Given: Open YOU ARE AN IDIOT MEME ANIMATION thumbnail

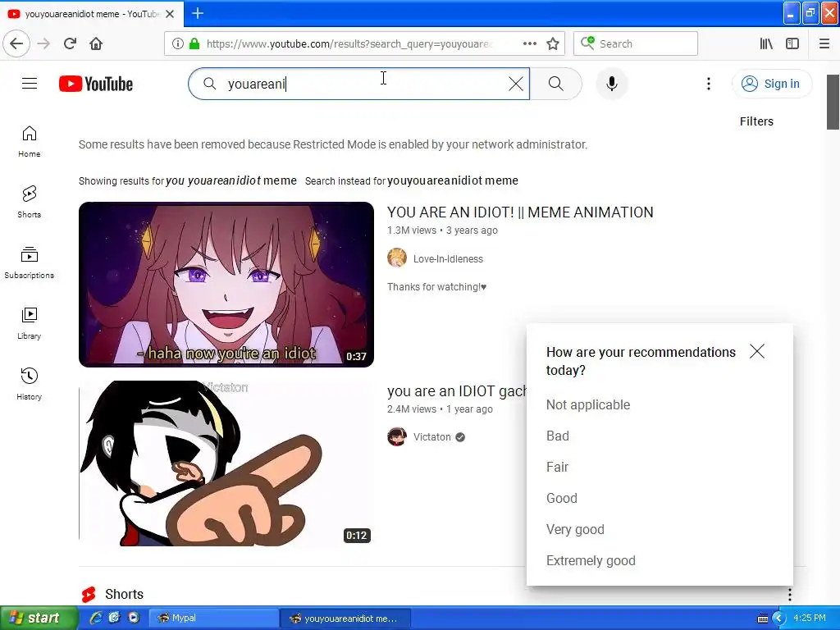Looking at the screenshot, I should (226, 285).
